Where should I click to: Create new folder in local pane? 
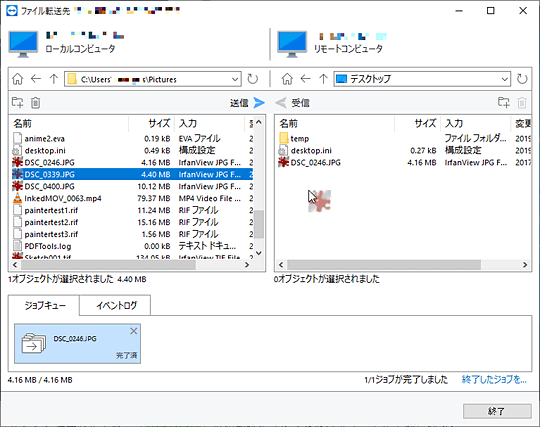pyautogui.click(x=18, y=103)
